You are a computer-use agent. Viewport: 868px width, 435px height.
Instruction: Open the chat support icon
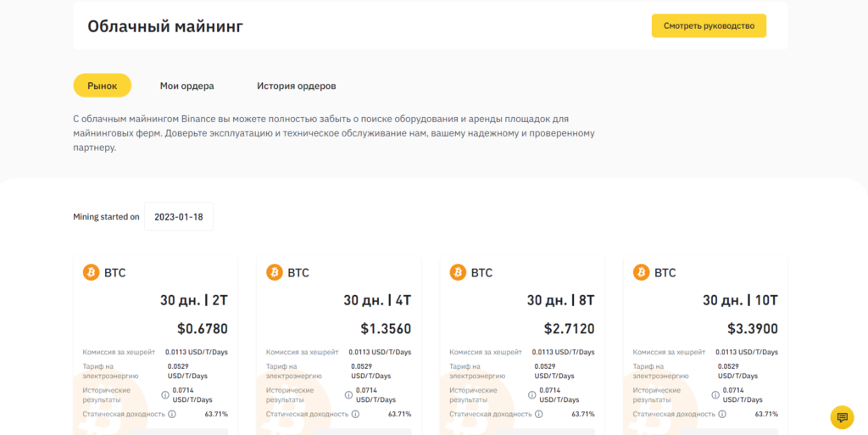[x=842, y=416]
